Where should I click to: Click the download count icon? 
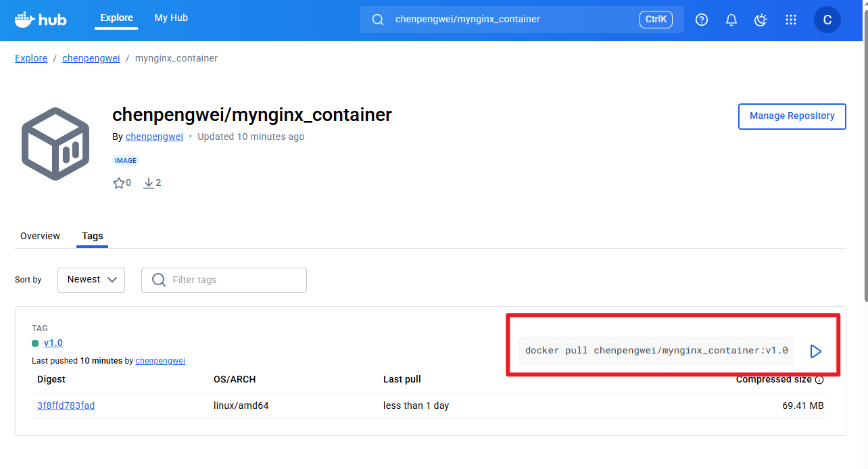click(149, 183)
